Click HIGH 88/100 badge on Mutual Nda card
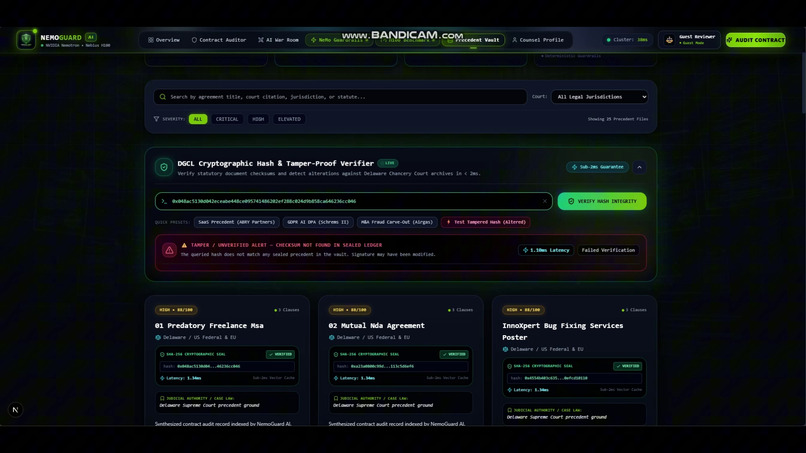 [350, 310]
